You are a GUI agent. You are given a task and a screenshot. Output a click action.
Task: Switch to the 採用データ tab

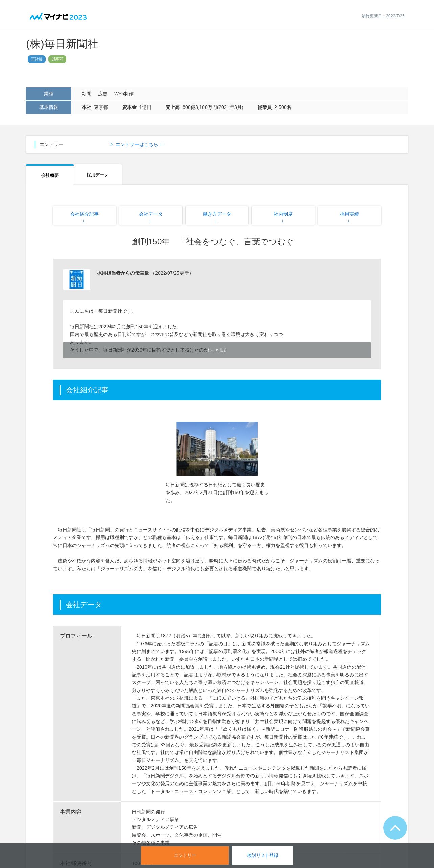(x=98, y=175)
